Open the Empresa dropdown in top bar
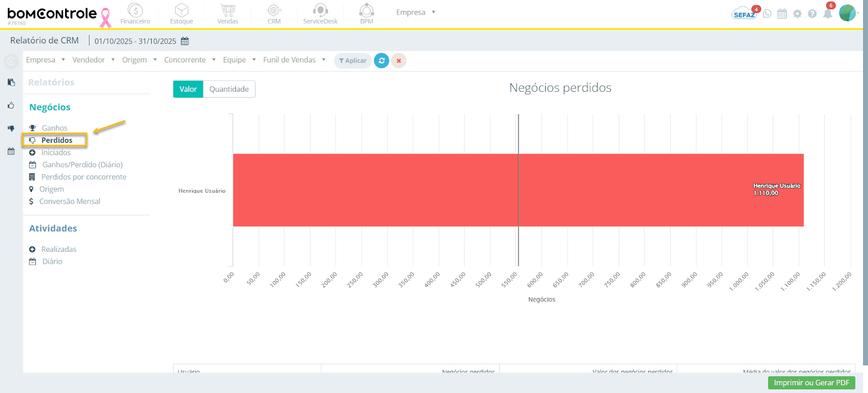 416,12
